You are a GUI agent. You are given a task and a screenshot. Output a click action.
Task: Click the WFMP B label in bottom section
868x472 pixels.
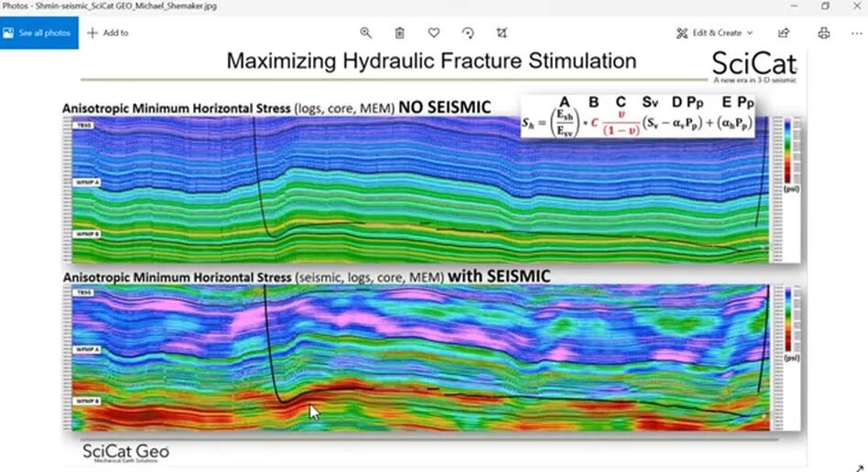88,401
